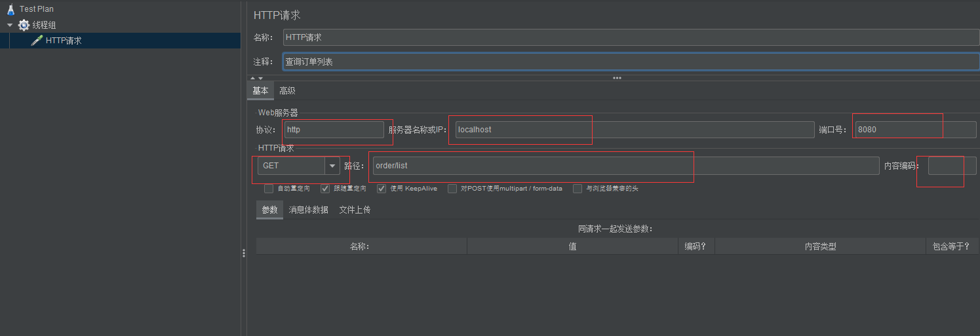This screenshot has height=336, width=980.
Task: Switch to the 文件上传 tab
Action: 355,210
